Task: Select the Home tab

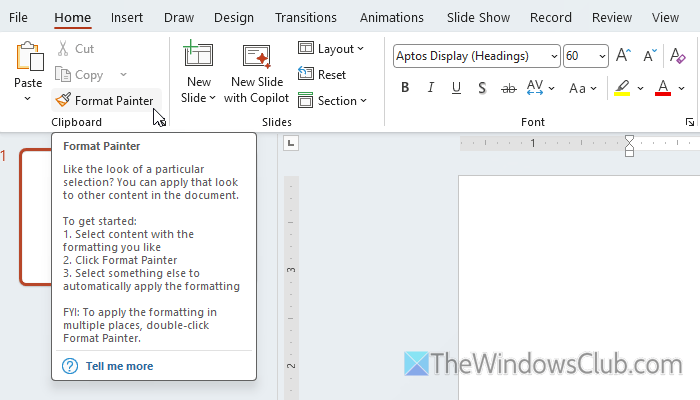Action: [x=73, y=17]
